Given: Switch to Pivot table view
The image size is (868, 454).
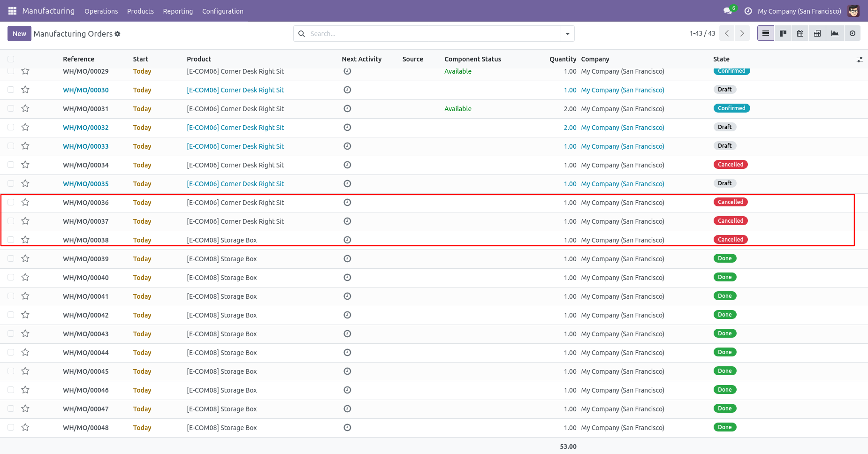Looking at the screenshot, I should [x=817, y=33].
